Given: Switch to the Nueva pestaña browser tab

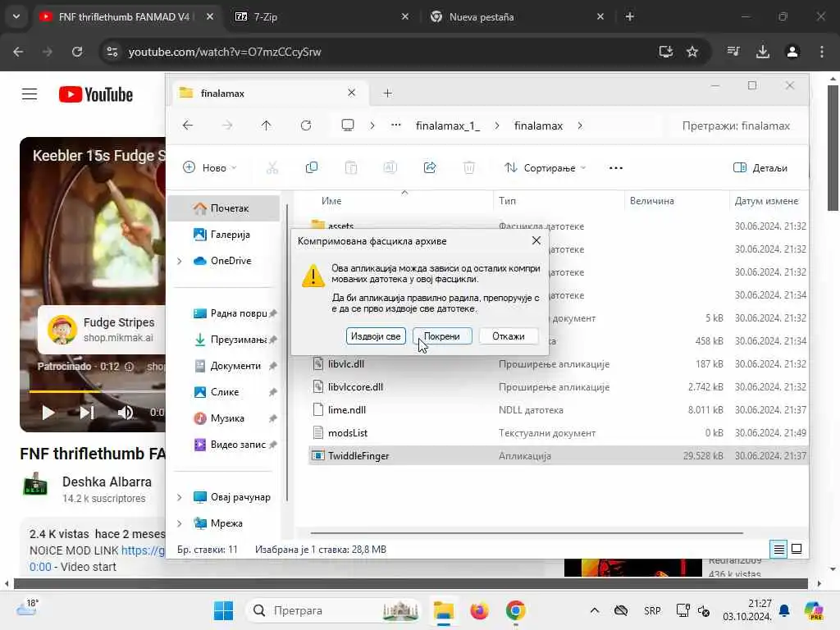Looking at the screenshot, I should point(518,16).
